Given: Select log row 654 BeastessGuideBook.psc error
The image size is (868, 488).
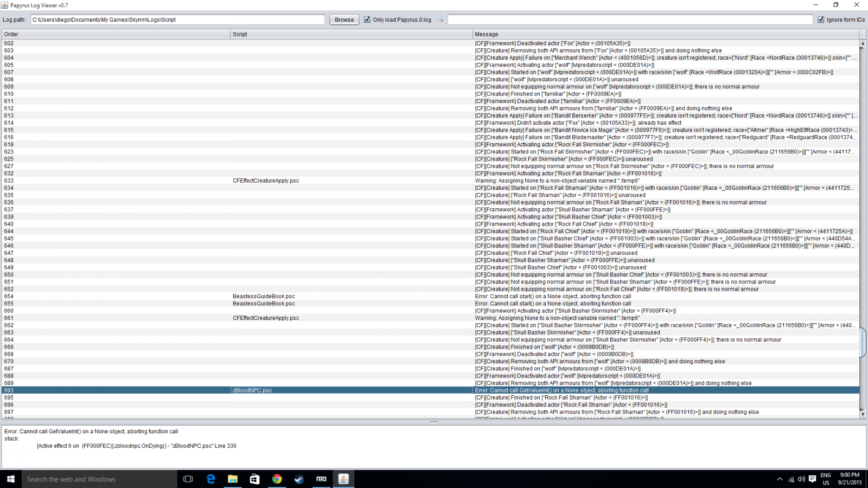Looking at the screenshot, I should (264, 297).
